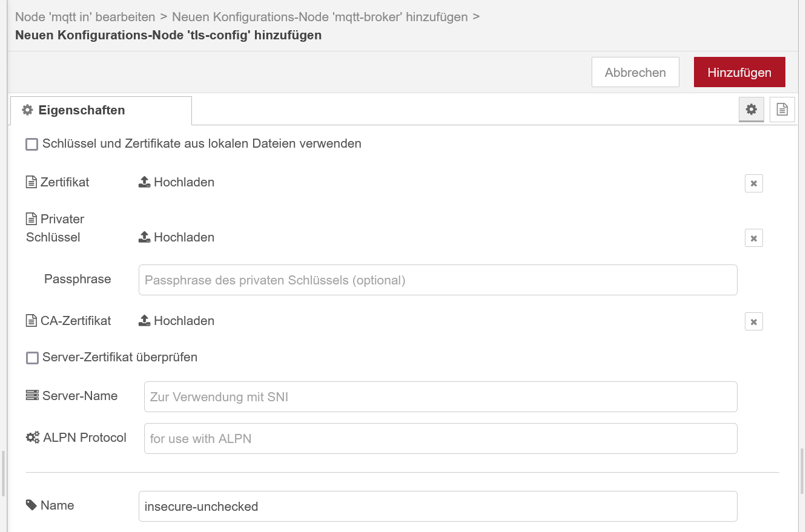This screenshot has width=806, height=532.
Task: Remove the Privater Schlüssel file selection
Action: click(x=753, y=238)
